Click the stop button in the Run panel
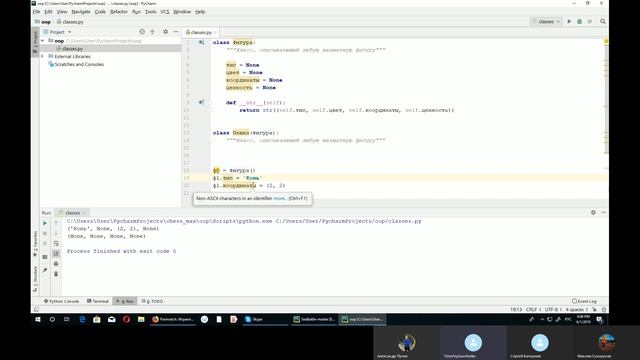This screenshot has width=640, height=360. (x=45, y=233)
